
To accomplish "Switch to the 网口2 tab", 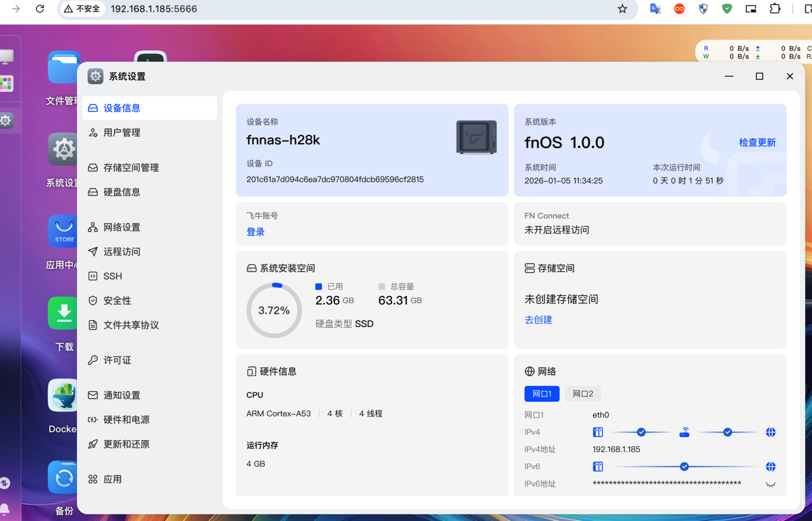I will [x=583, y=394].
